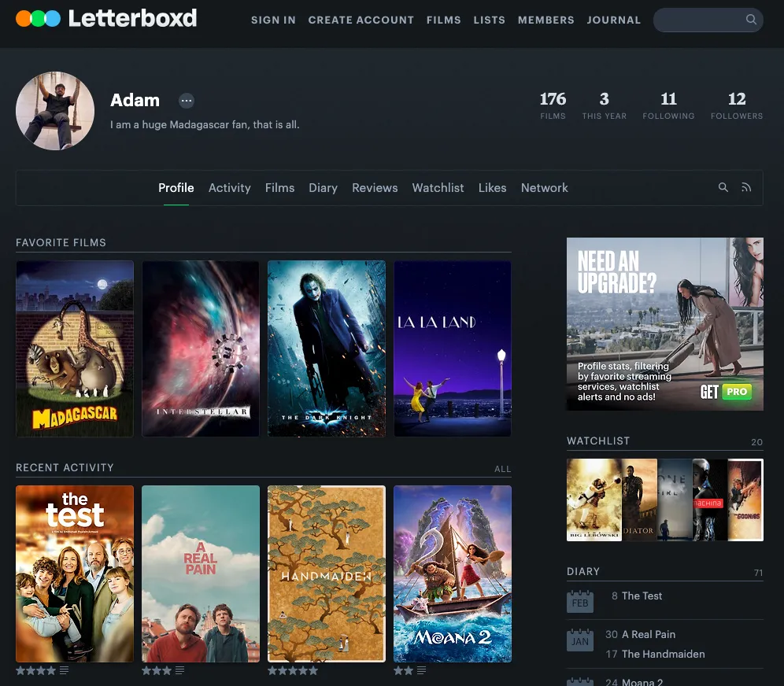The width and height of the screenshot is (784, 686).
Task: Switch to the Reviews tab
Action: (x=375, y=188)
